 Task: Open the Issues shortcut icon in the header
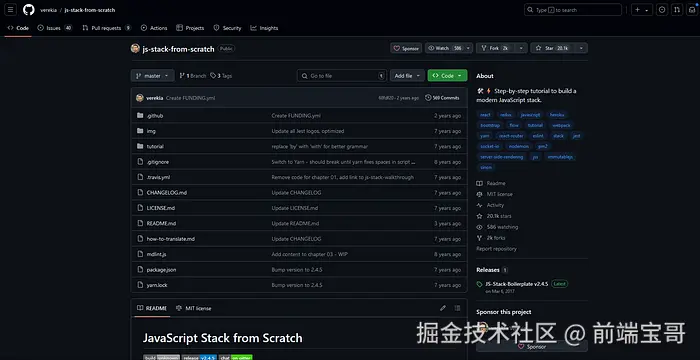tap(662, 10)
